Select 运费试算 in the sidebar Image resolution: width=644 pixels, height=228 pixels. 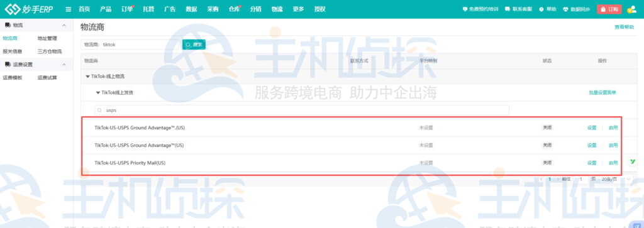click(47, 77)
